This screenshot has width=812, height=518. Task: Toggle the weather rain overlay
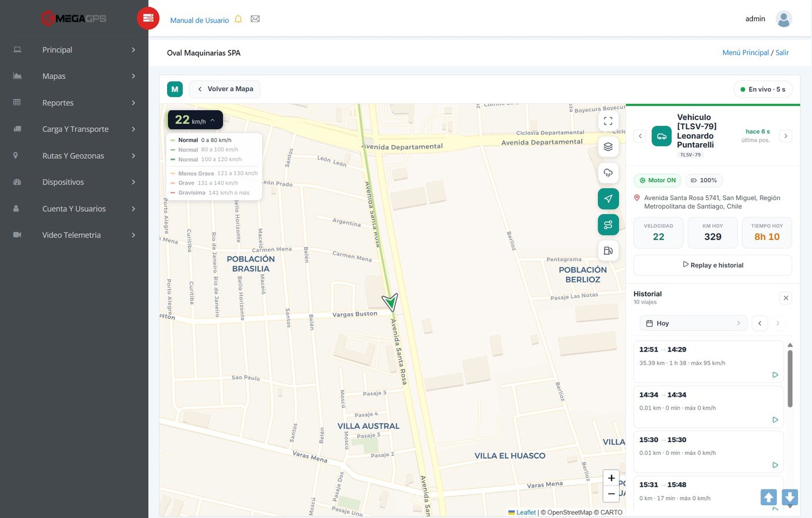(608, 173)
